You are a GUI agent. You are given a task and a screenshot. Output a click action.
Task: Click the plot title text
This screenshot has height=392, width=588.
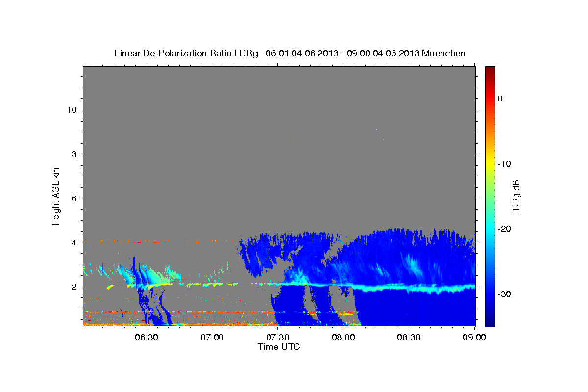[290, 53]
